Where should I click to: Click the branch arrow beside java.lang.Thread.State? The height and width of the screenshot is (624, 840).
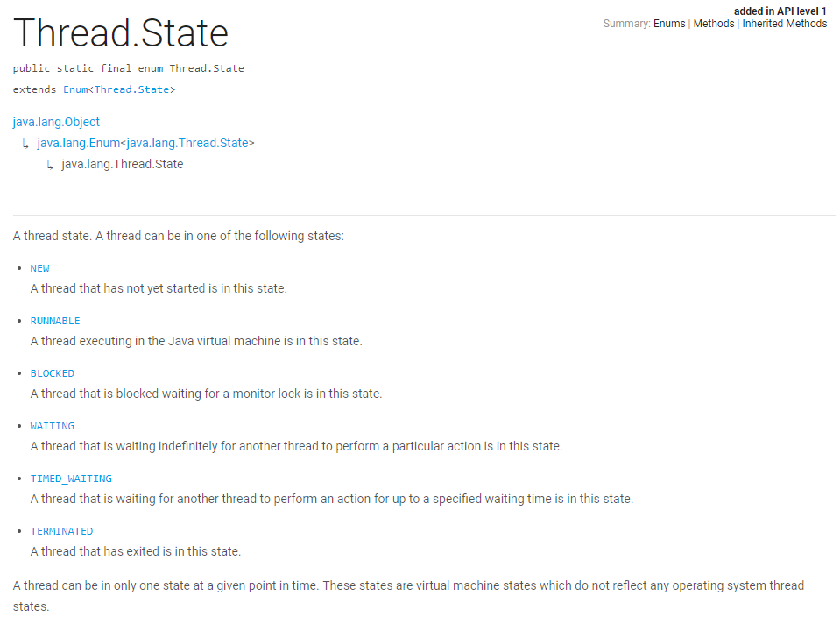coord(50,164)
